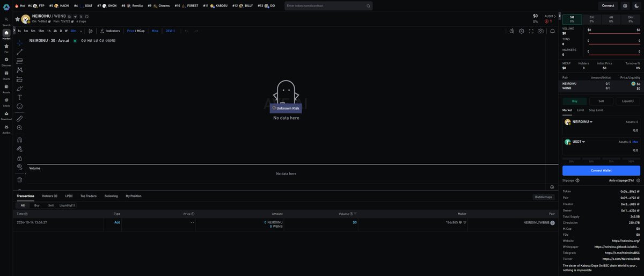
Task: Toggle magnet mode in drawing toolbar
Action: click(20, 140)
